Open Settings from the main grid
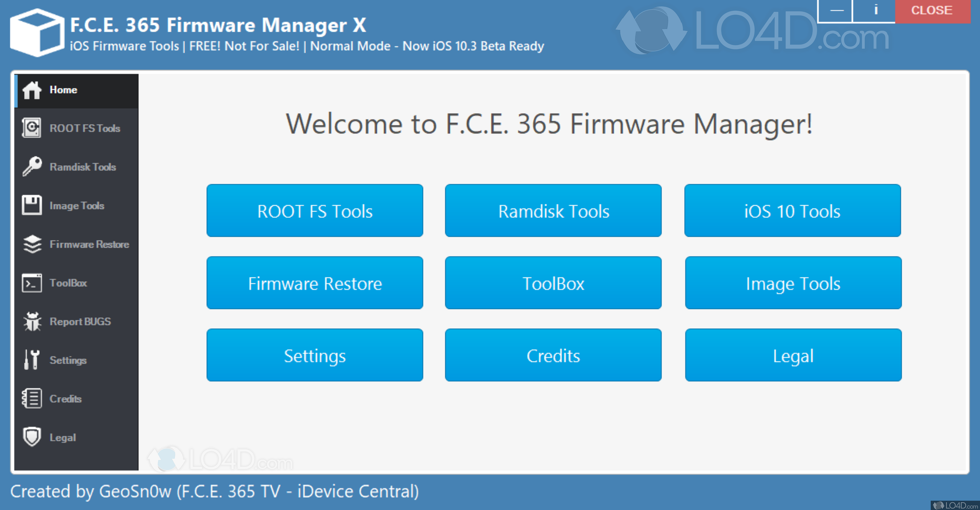The width and height of the screenshot is (980, 510). point(315,355)
